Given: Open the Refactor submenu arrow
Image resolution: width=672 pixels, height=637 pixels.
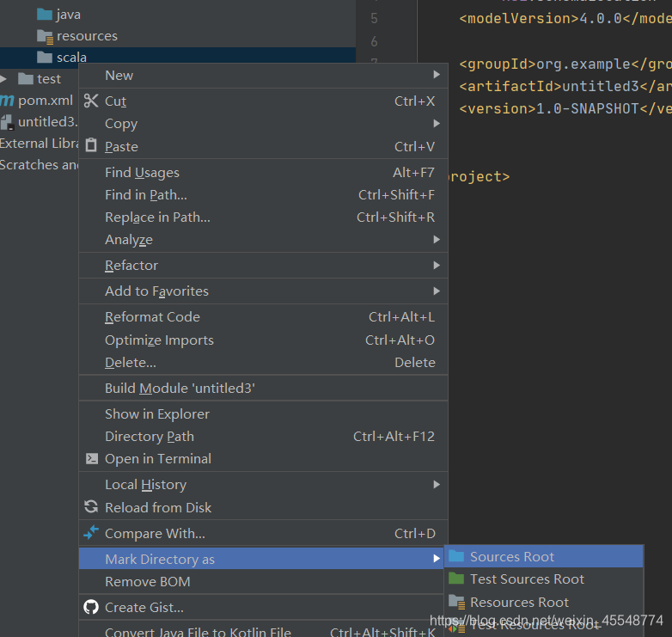Looking at the screenshot, I should (437, 265).
